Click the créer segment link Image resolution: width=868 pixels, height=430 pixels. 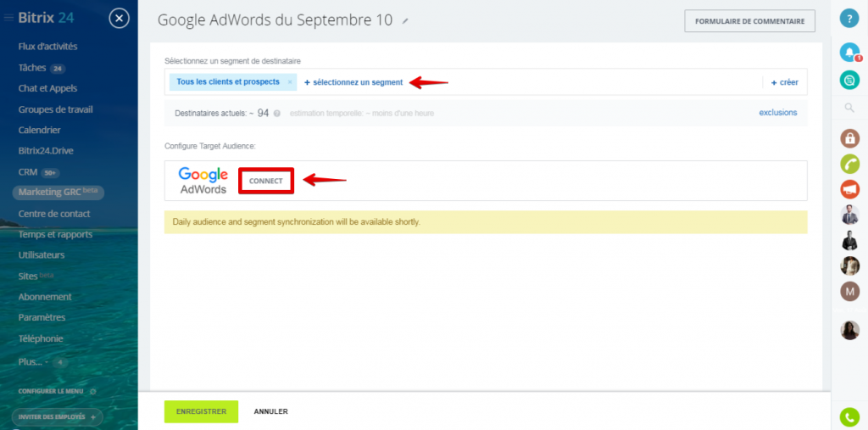point(785,82)
